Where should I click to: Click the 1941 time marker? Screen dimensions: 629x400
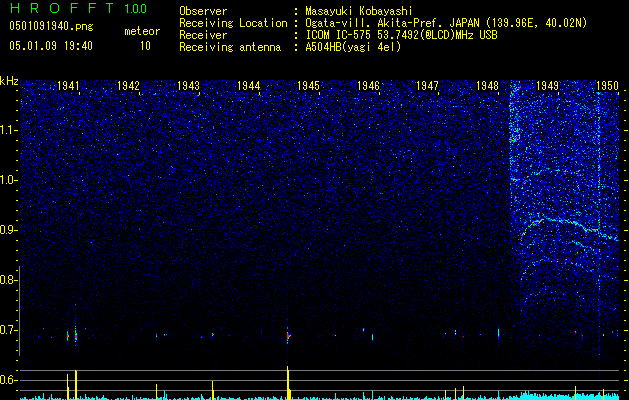coord(68,85)
